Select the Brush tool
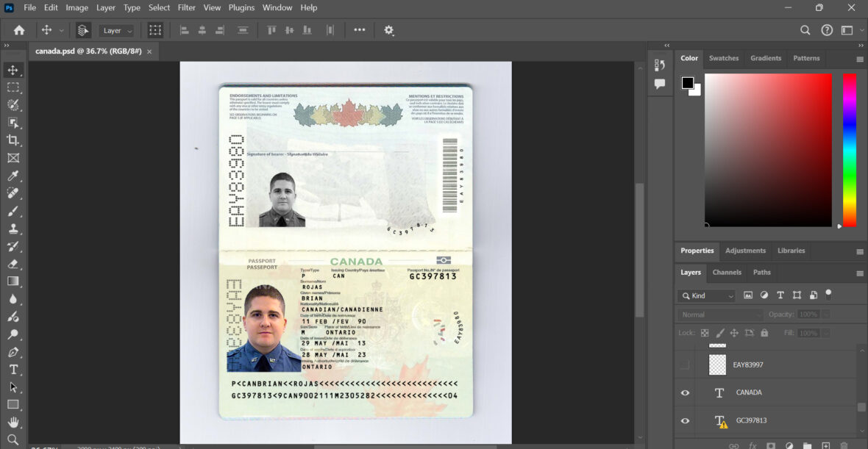This screenshot has width=868, height=449. pos(13,211)
